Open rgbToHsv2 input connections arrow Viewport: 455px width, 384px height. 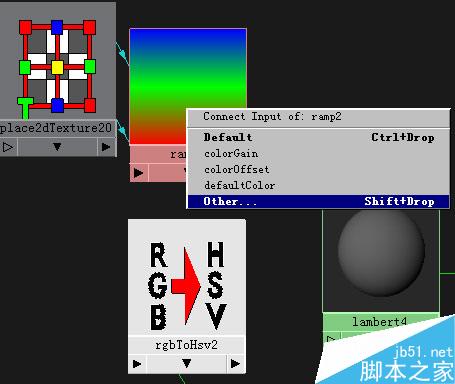[137, 364]
